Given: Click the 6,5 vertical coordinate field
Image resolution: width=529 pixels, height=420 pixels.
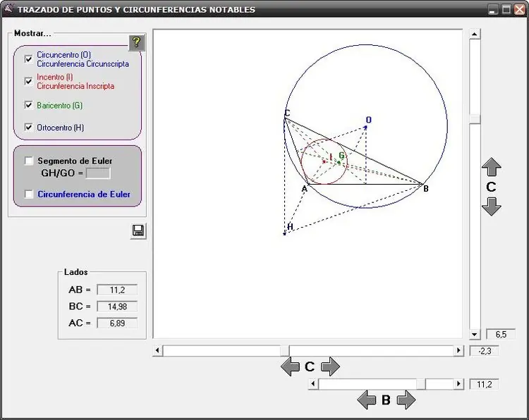Looking at the screenshot, I should tap(501, 335).
